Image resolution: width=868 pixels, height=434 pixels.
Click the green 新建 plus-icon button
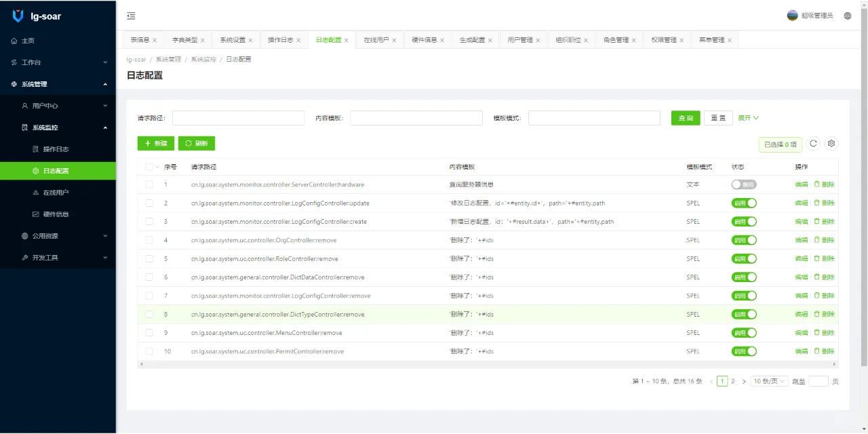[155, 143]
